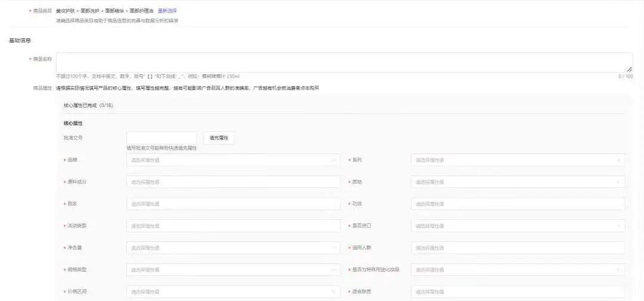Open the 是否进口 dropdown

point(517,226)
